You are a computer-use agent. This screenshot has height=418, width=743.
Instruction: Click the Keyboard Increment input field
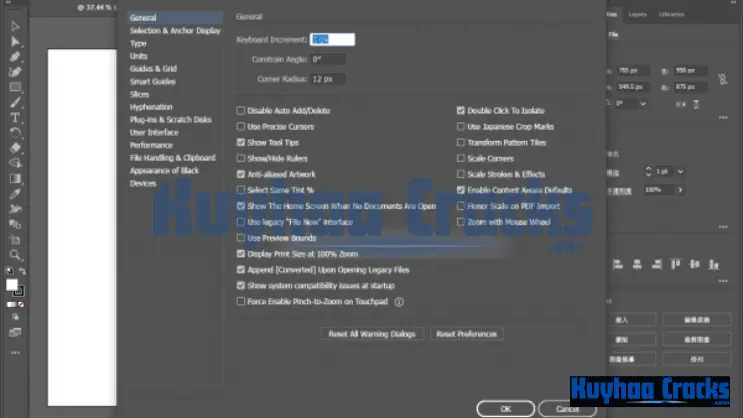(x=332, y=40)
